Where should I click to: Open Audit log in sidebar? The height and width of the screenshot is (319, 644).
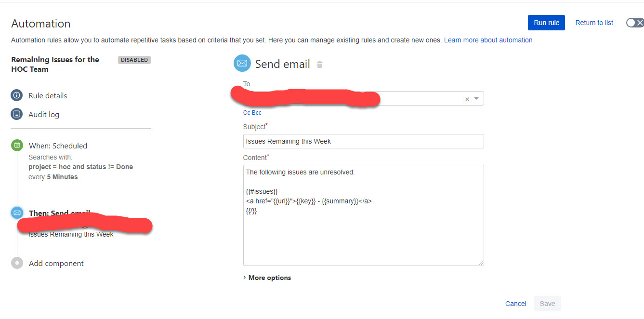tap(44, 114)
